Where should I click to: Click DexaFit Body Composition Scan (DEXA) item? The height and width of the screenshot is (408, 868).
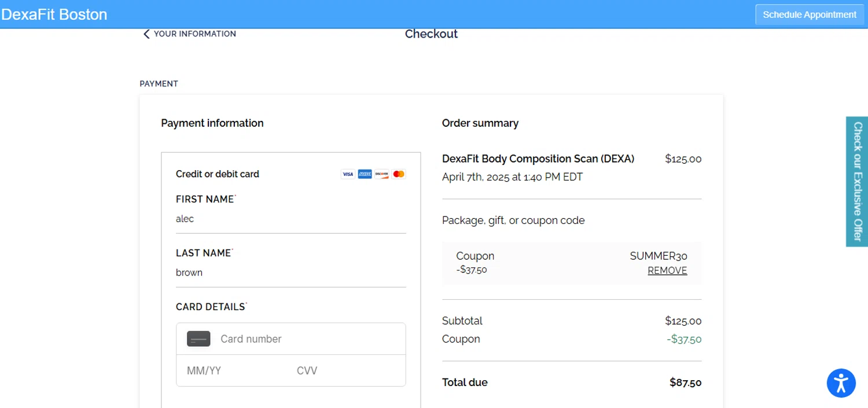[538, 159]
